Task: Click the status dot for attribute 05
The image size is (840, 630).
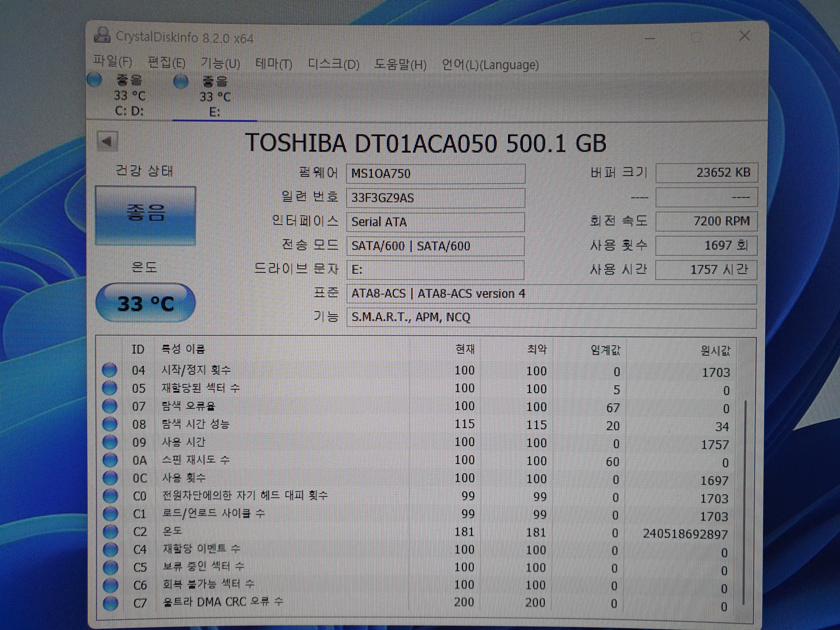Action: click(110, 388)
